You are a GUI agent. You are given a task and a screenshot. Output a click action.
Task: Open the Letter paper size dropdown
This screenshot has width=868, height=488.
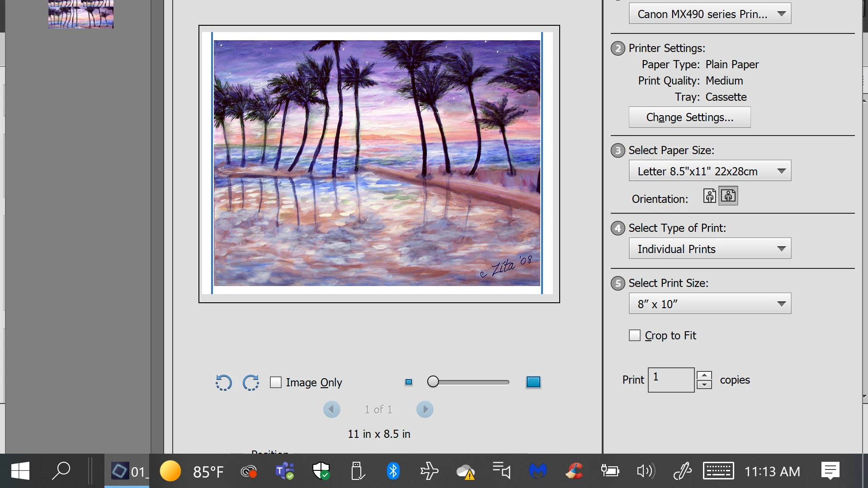710,171
